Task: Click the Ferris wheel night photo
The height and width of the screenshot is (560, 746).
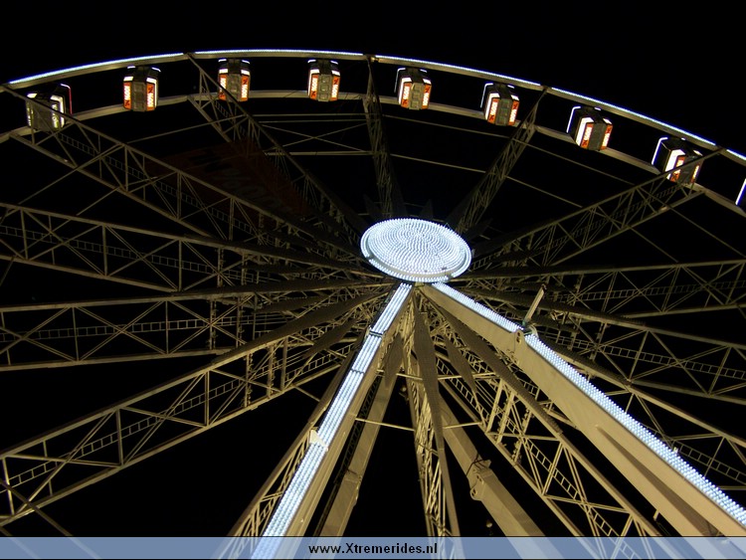Action: click(x=373, y=280)
